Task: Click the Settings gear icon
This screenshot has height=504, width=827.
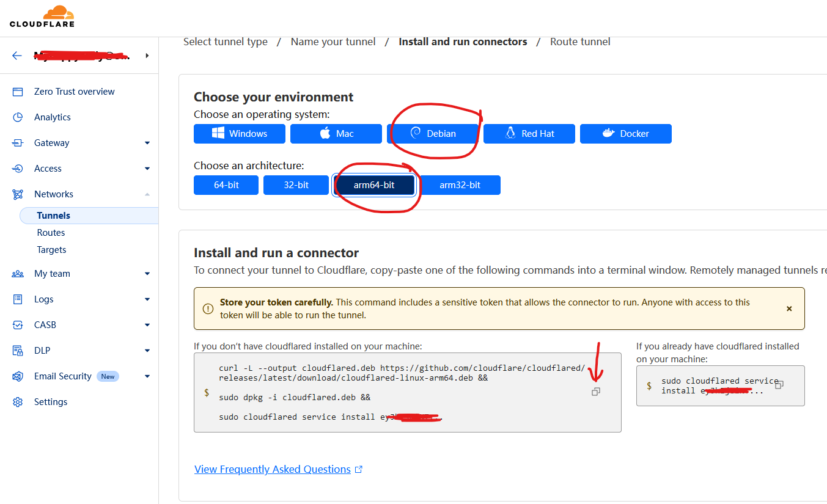Action: pyautogui.click(x=18, y=402)
